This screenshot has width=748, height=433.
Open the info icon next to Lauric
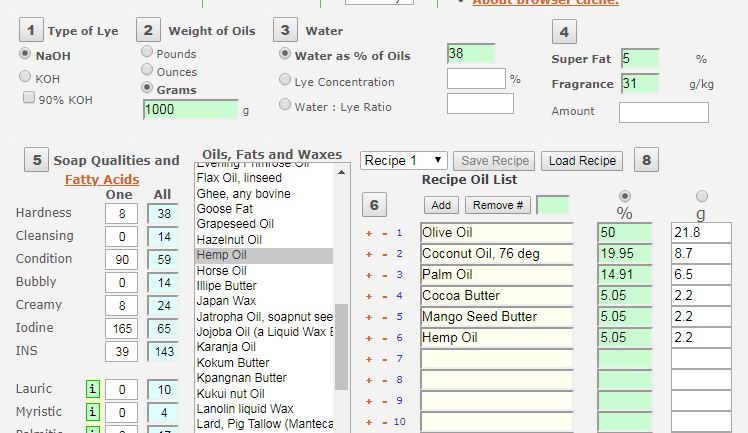(92, 389)
